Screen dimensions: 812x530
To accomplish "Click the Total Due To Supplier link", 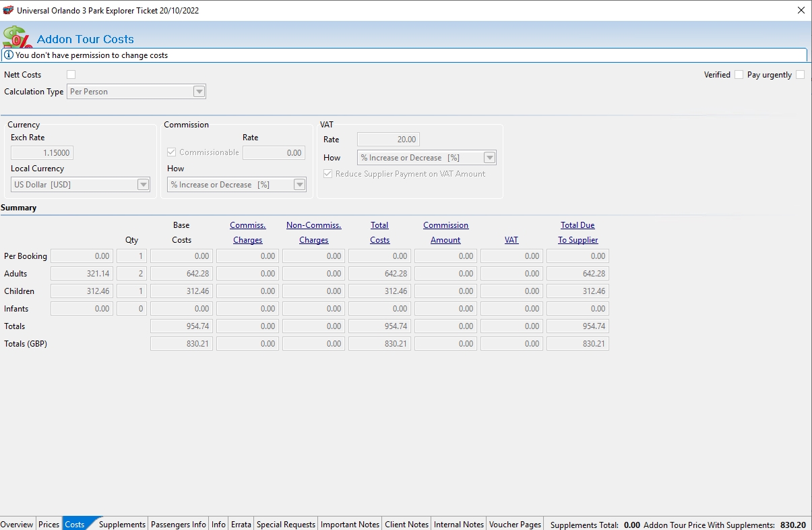I will (577, 233).
